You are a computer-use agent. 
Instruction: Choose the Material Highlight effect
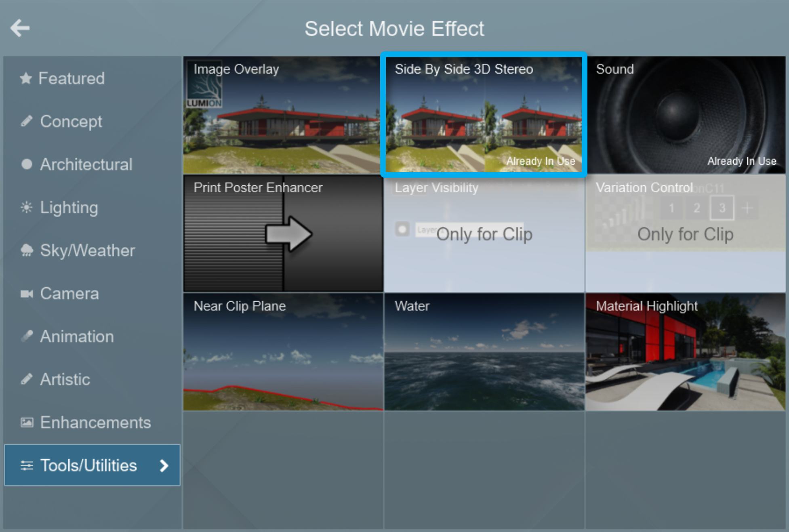point(685,352)
